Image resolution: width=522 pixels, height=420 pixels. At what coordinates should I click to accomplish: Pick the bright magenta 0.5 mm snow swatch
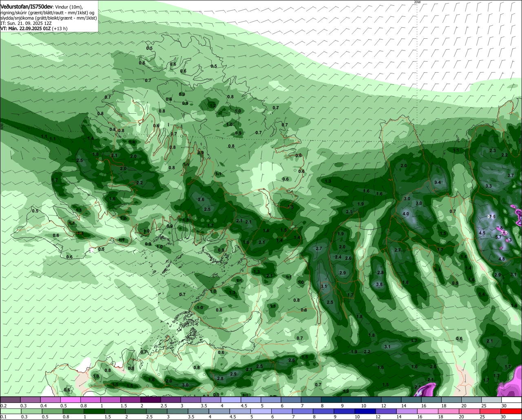tap(70, 400)
